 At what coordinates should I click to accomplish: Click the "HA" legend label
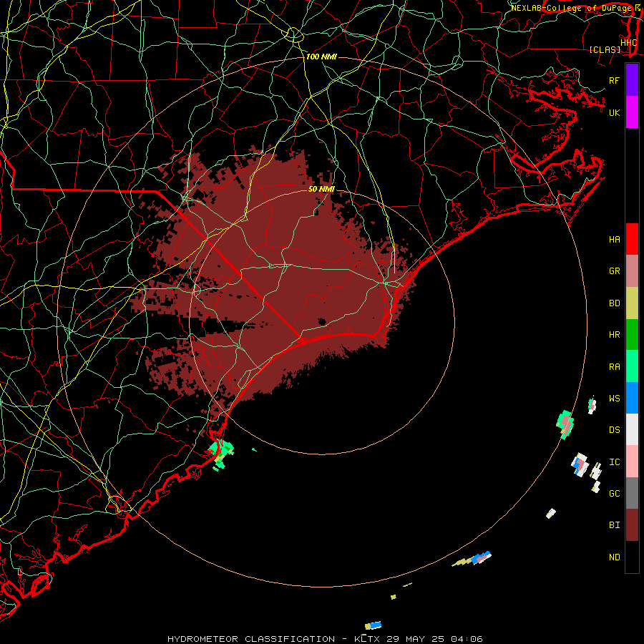point(615,240)
